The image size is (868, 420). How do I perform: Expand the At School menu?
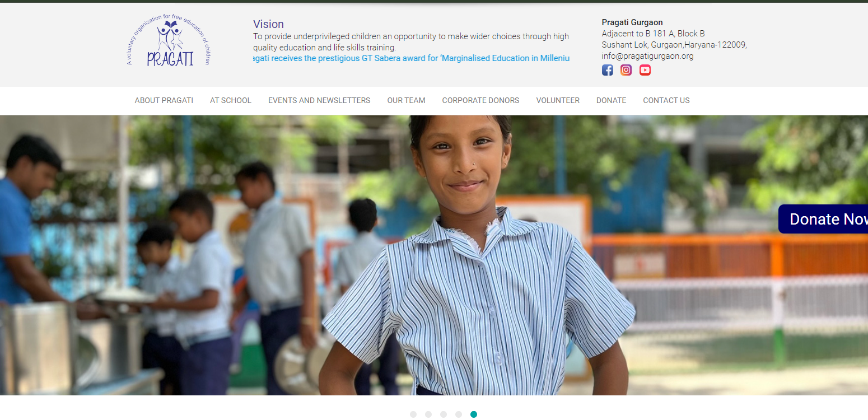(x=231, y=100)
